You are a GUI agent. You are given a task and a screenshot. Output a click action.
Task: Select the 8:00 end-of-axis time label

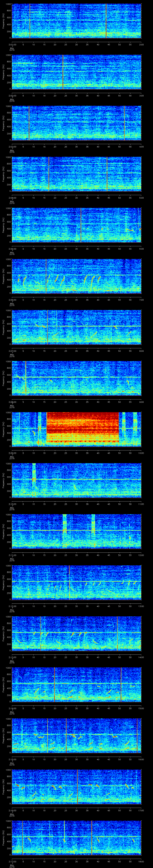pos(141,351)
